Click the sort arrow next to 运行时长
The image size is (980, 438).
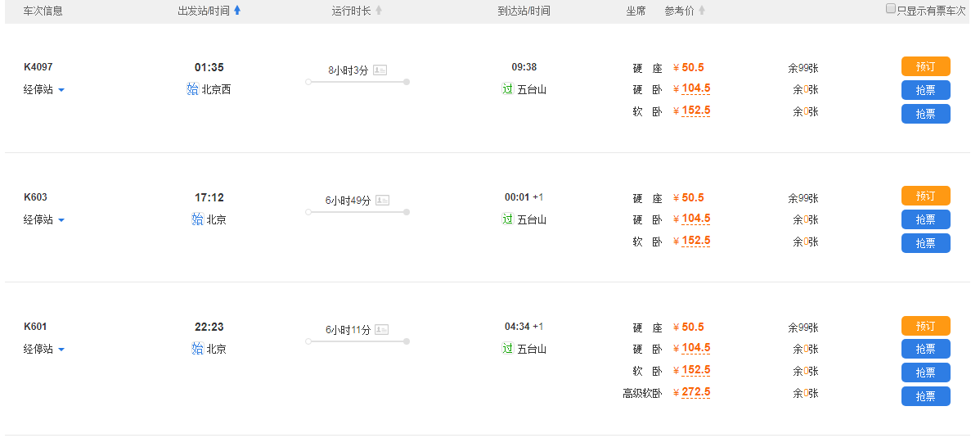379,11
